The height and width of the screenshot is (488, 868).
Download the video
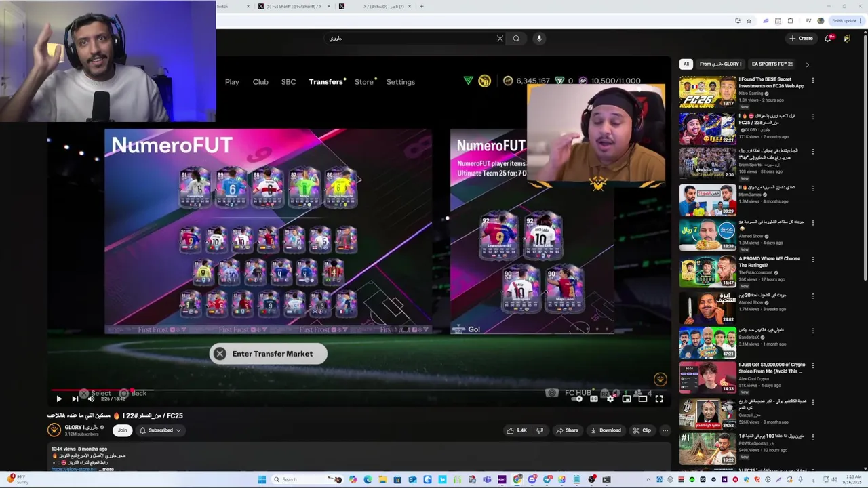(x=606, y=430)
